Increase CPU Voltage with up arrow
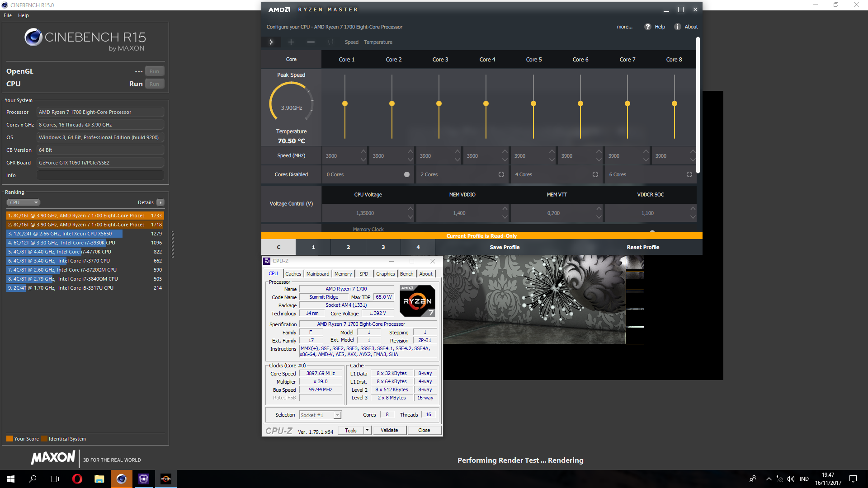This screenshot has width=868, height=488. 410,208
